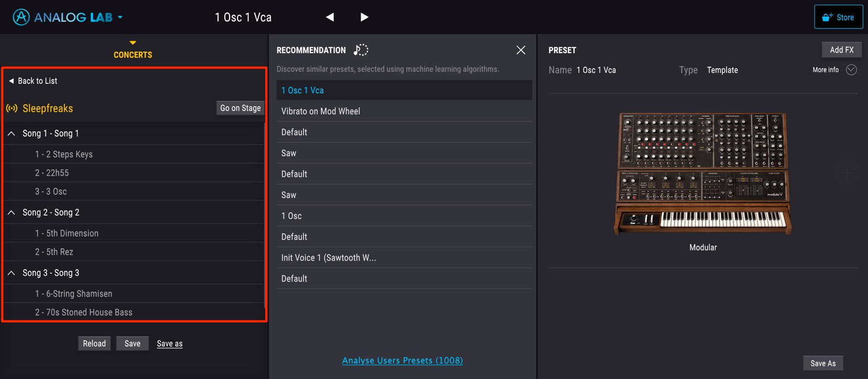Click the Concerts tab label
The image size is (868, 379).
coord(133,55)
